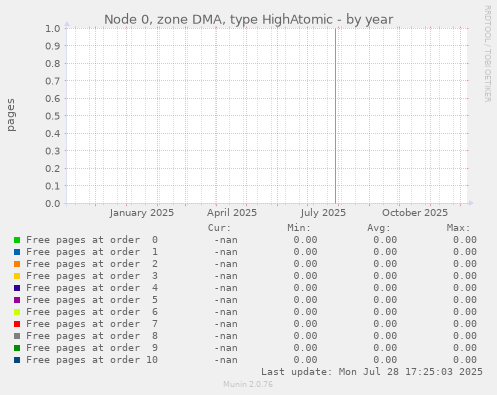
Task: Click the 'Avg:' column header
Action: [379, 228]
